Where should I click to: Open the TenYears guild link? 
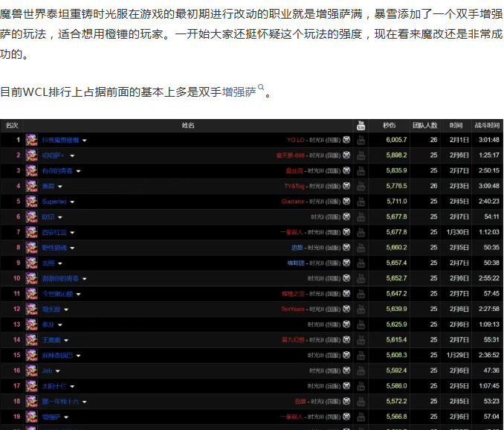(x=293, y=309)
